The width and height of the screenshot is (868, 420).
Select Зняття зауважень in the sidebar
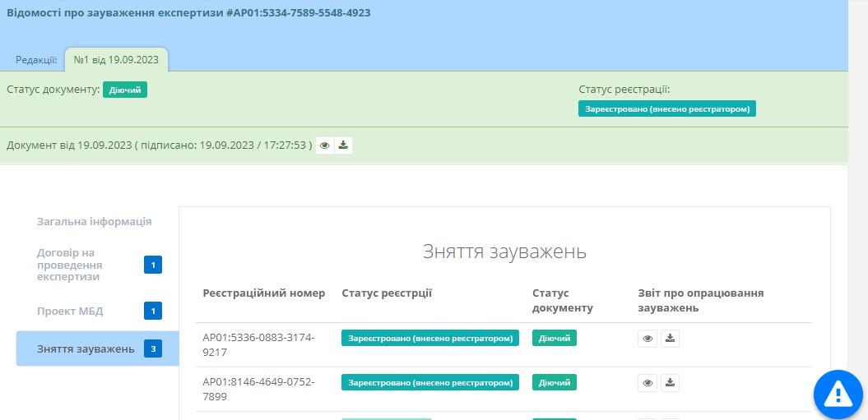86,348
